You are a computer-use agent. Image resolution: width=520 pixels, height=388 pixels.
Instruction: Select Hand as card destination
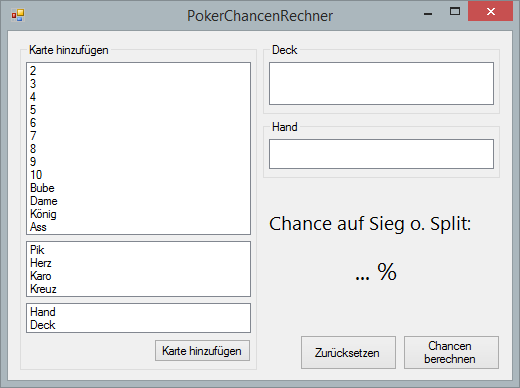coord(138,312)
